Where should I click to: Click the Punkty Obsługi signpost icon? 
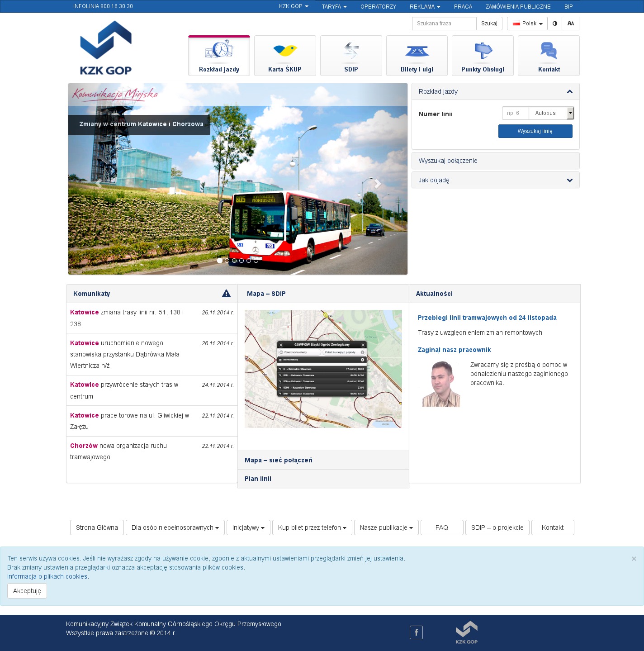click(x=483, y=51)
